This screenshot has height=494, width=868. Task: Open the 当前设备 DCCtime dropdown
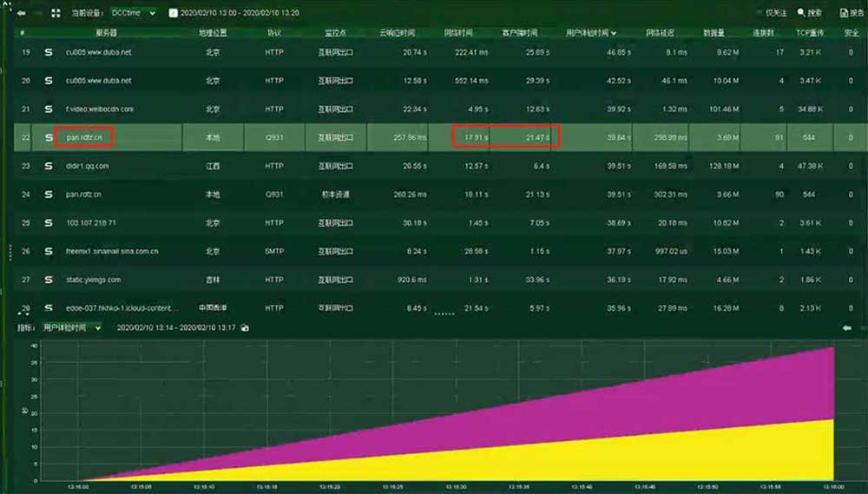pos(133,13)
